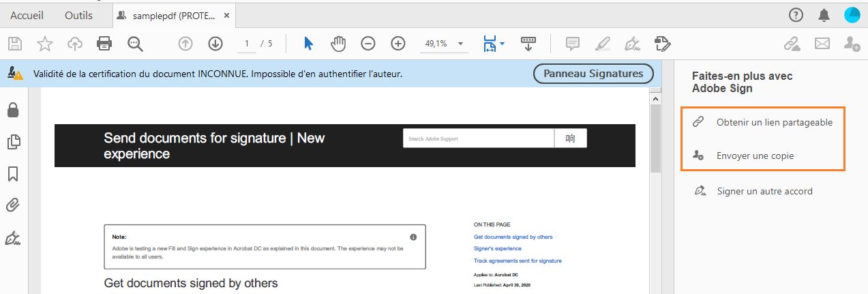Viewport: 868px width, 294px height.
Task: Open the Get documents signed by others link
Action: click(513, 237)
